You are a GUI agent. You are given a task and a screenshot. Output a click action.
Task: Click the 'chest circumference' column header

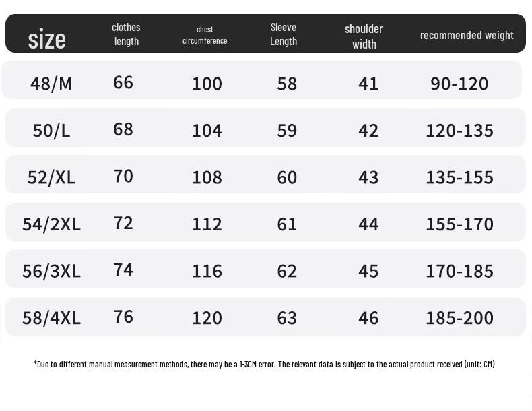205,35
